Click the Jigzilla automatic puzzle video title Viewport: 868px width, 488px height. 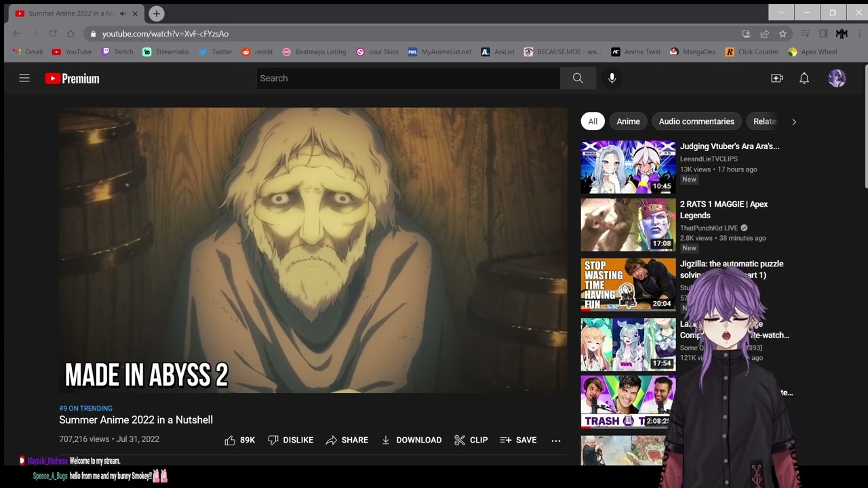[x=732, y=269]
